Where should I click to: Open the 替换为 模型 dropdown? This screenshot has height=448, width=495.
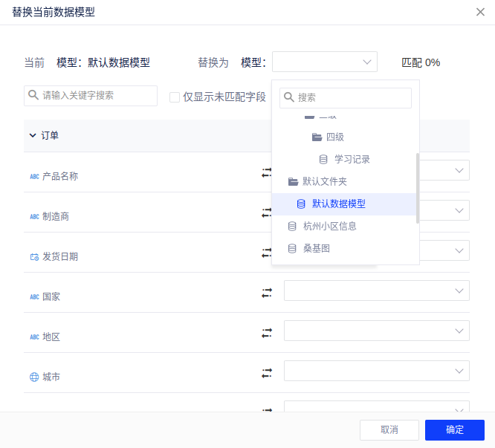pos(324,62)
